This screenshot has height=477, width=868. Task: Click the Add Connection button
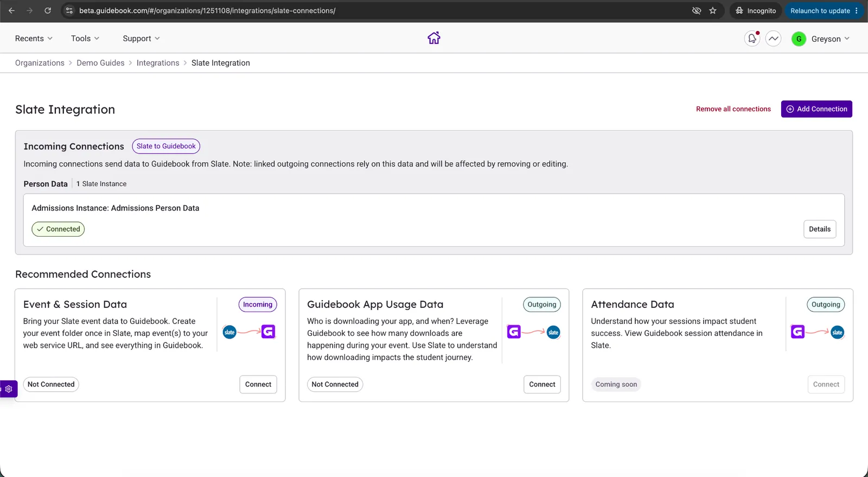[x=816, y=109]
